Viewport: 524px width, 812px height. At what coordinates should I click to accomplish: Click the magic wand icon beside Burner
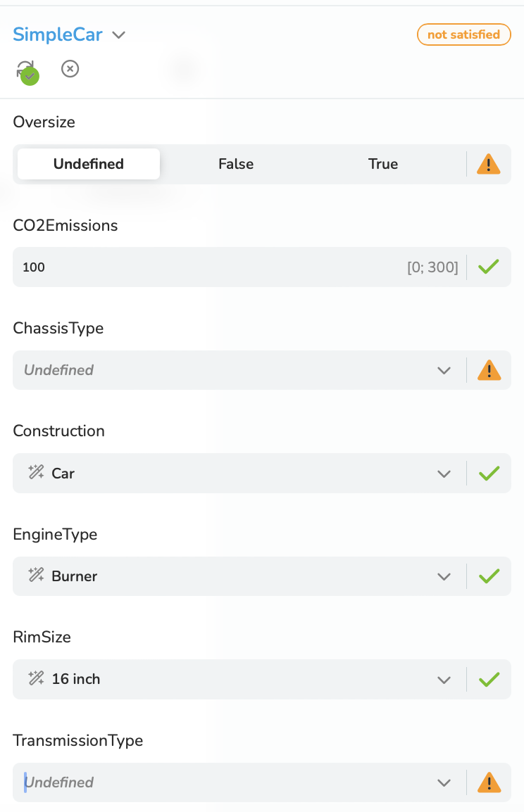[x=36, y=576]
